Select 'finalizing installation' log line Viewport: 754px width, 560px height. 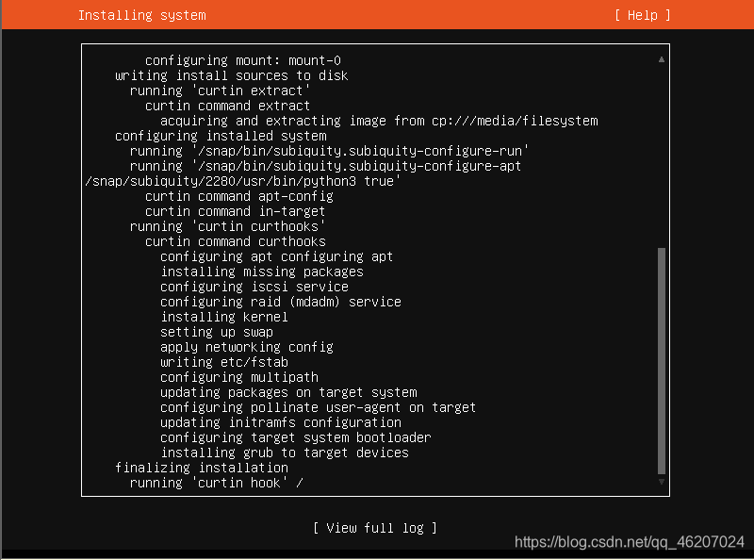click(202, 469)
